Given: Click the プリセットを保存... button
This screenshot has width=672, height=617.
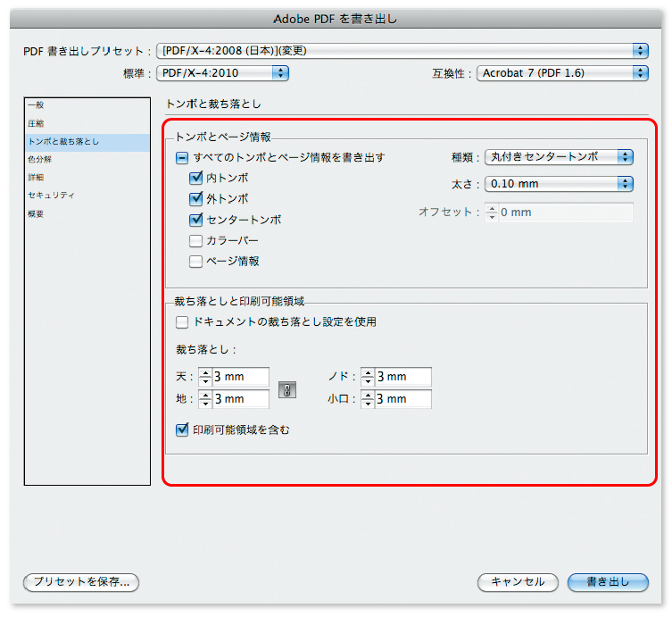Looking at the screenshot, I should point(81,582).
